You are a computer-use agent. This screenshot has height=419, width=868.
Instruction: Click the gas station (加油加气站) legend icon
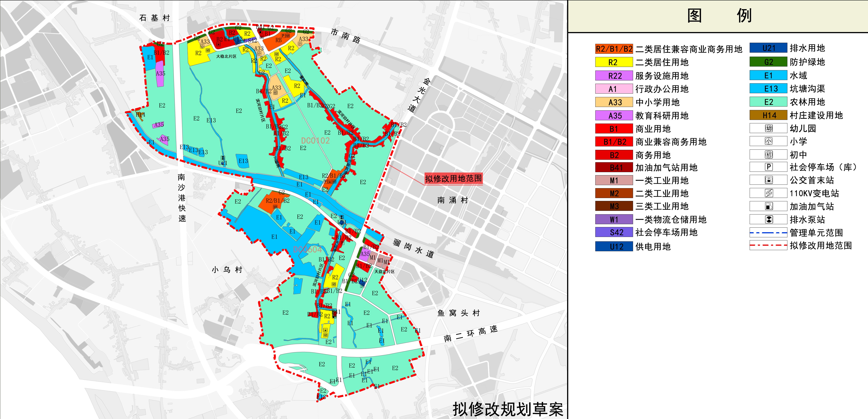coord(769,206)
